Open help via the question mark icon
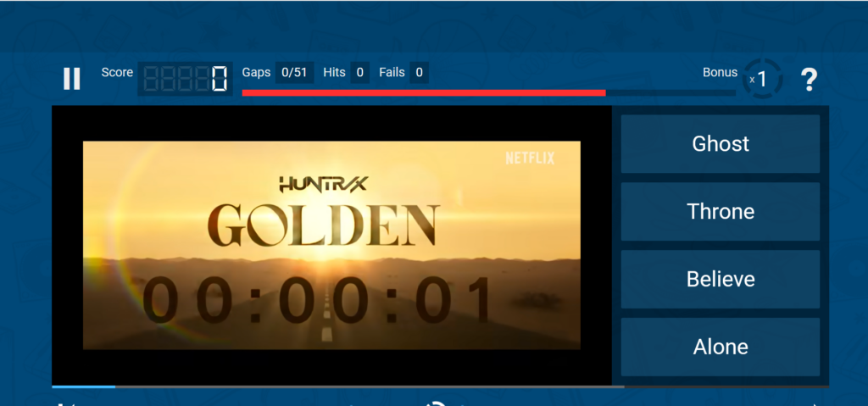This screenshot has width=868, height=406. click(810, 80)
